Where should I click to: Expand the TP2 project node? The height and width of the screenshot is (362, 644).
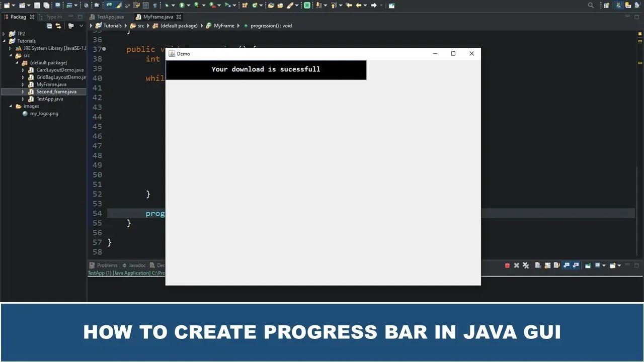point(4,34)
